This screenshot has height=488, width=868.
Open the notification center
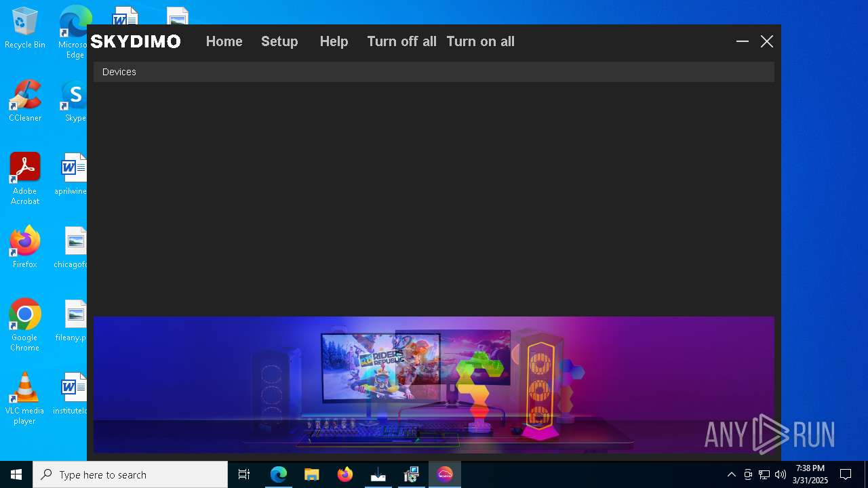[x=846, y=474]
